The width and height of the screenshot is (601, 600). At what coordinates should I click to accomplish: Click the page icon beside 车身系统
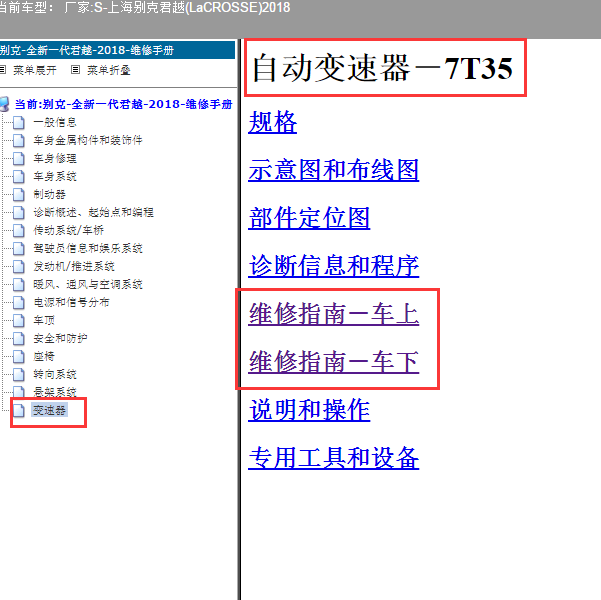click(x=18, y=177)
